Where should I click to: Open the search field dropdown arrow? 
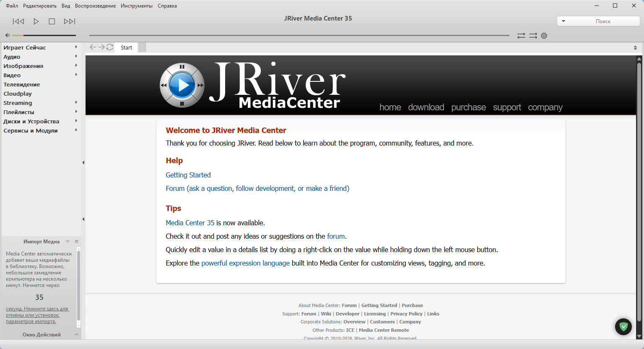[x=563, y=21]
